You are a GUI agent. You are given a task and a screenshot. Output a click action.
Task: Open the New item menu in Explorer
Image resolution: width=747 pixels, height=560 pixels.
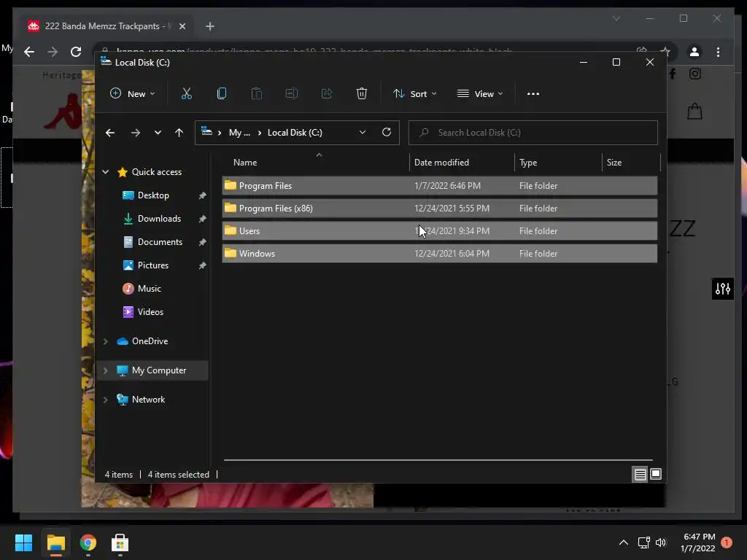(133, 94)
